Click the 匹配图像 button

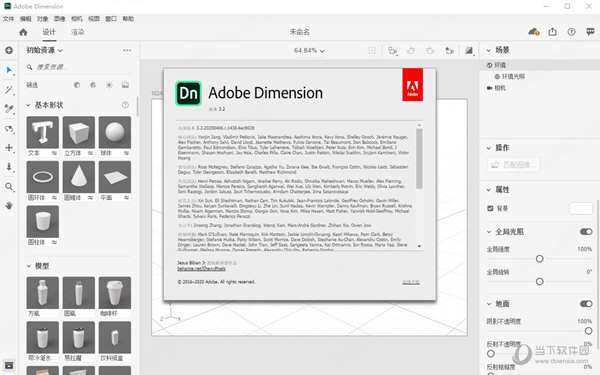(513, 165)
